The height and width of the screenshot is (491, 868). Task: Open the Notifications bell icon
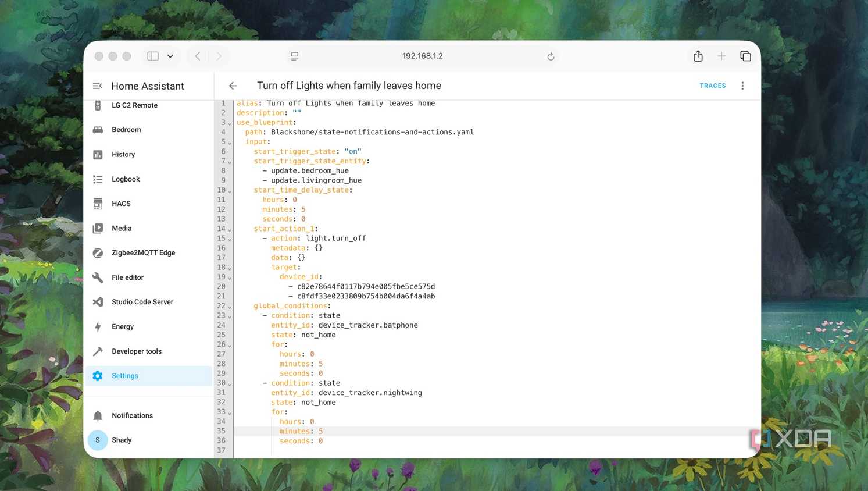[x=98, y=415]
